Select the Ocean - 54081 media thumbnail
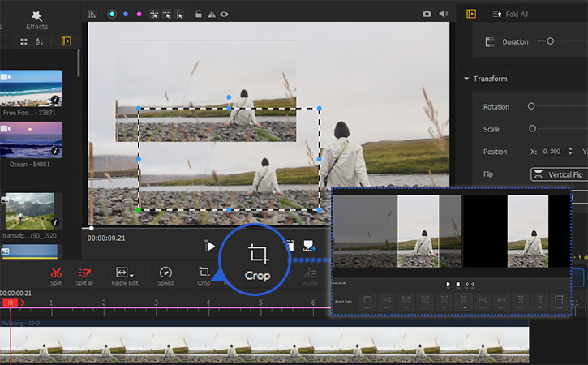Viewport: 588px width, 365px height. (31, 140)
